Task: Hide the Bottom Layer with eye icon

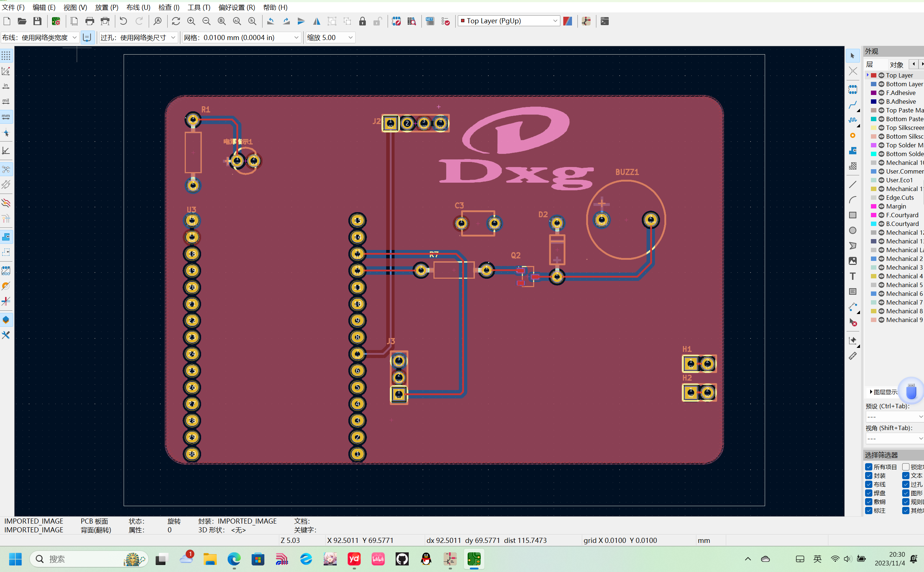Action: click(x=881, y=84)
